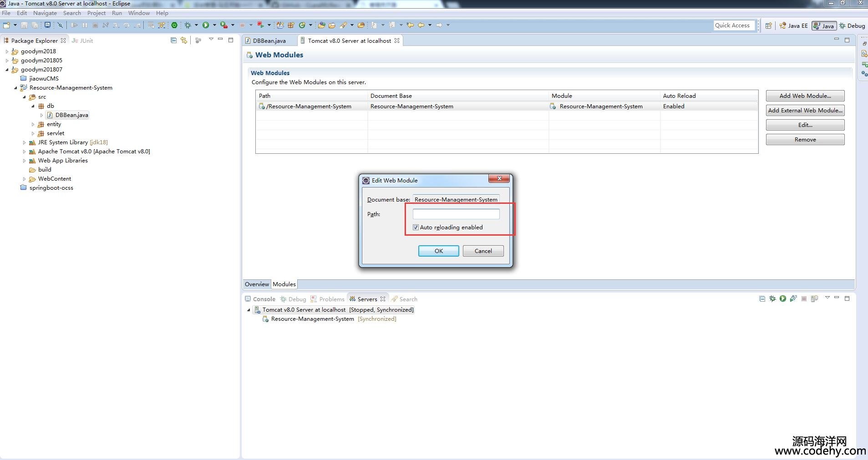Expand the servlet package node

pyautogui.click(x=33, y=133)
